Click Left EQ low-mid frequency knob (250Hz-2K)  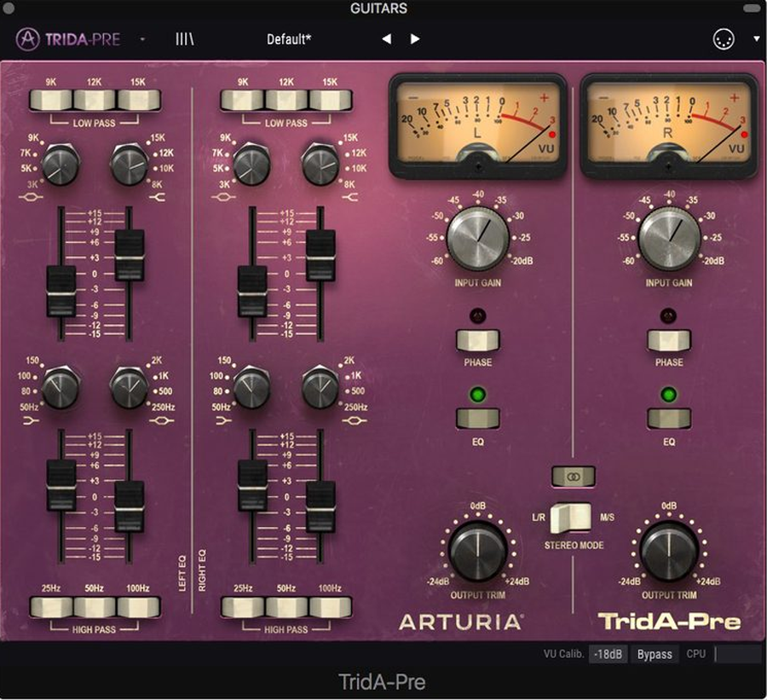tap(130, 387)
